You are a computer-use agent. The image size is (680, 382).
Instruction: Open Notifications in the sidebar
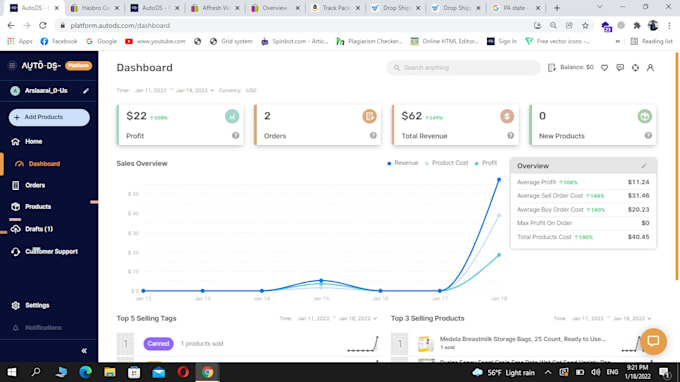[43, 328]
